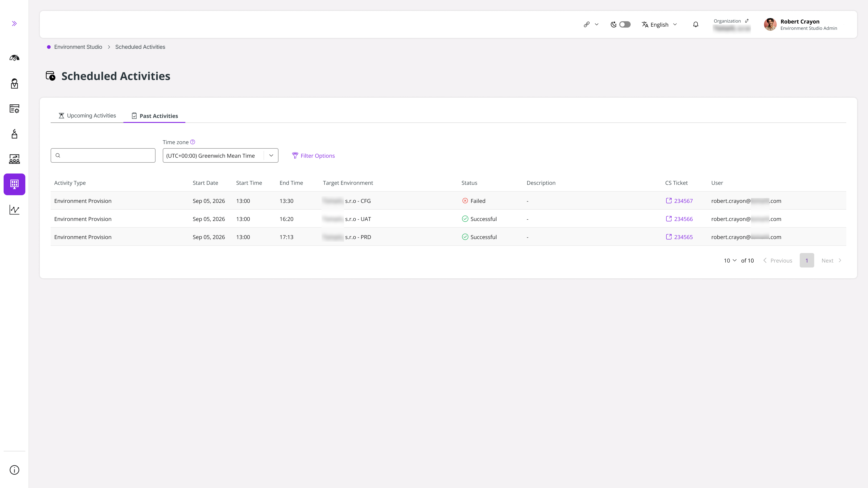Click the Status column header
Screen dimensions: 868x488
pyautogui.click(x=469, y=183)
